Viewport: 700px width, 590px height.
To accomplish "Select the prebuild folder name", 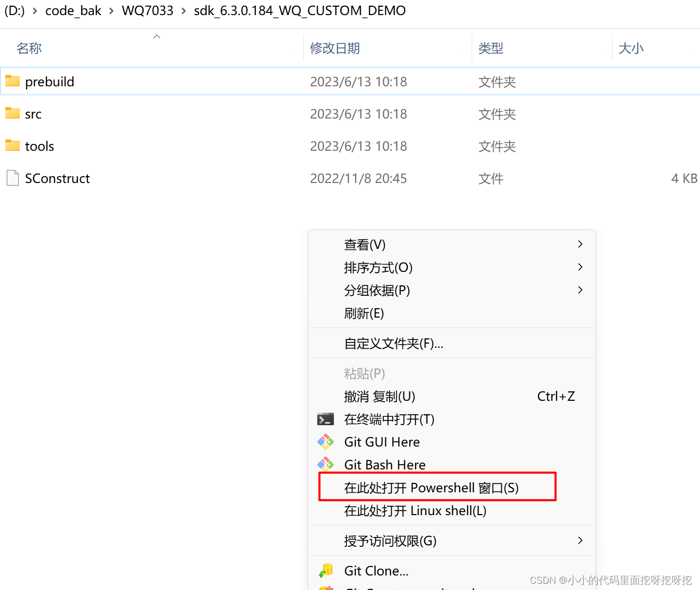I will [49, 82].
